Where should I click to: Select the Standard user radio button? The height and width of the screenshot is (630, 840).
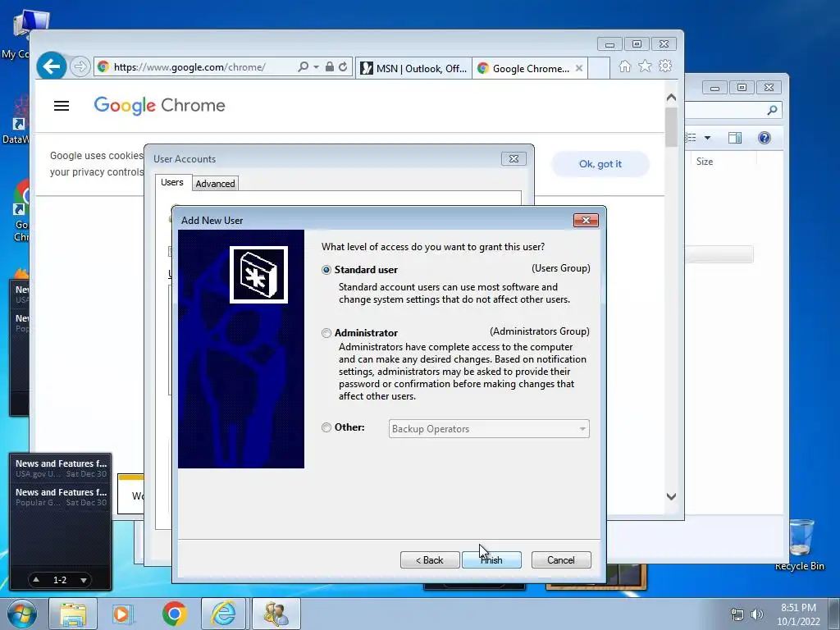pyautogui.click(x=326, y=270)
